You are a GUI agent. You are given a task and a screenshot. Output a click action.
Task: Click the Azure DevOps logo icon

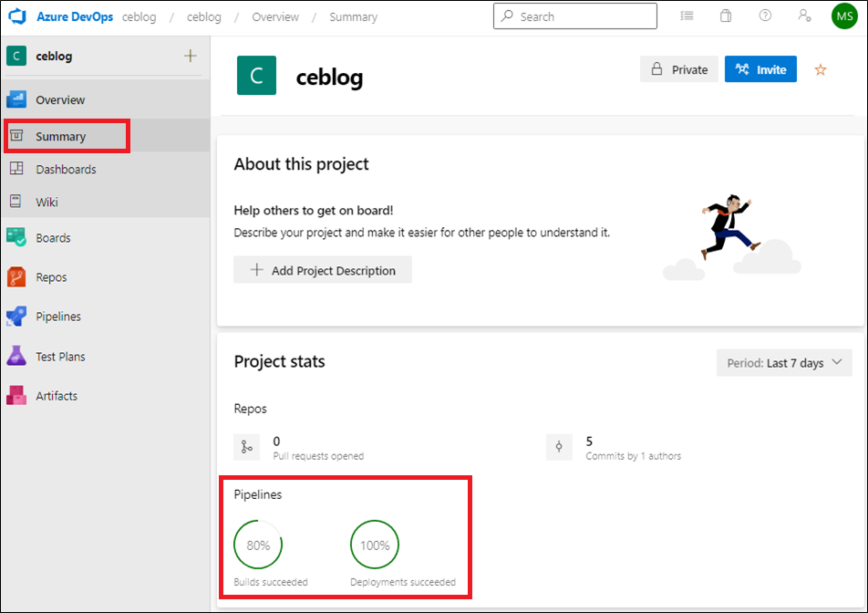[x=17, y=16]
